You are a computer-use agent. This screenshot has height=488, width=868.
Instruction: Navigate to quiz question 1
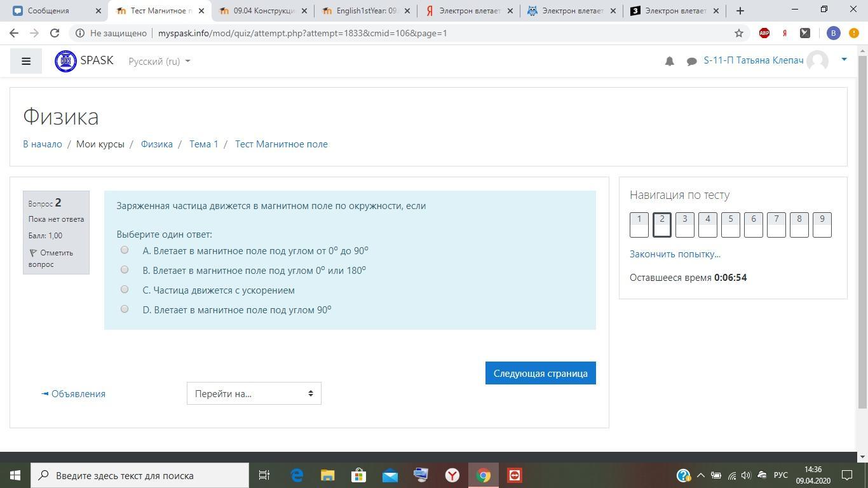point(639,224)
